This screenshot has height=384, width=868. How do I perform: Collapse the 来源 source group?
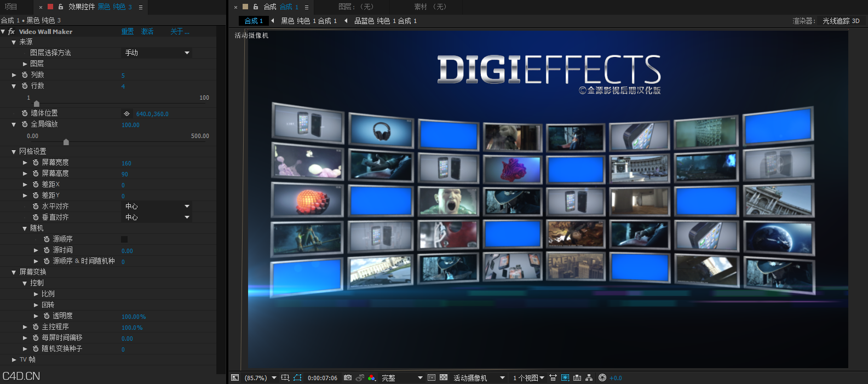pos(14,42)
